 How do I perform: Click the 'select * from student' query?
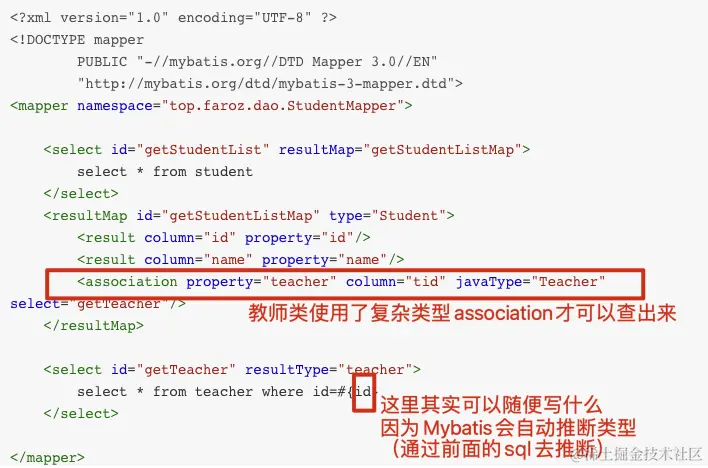165,172
